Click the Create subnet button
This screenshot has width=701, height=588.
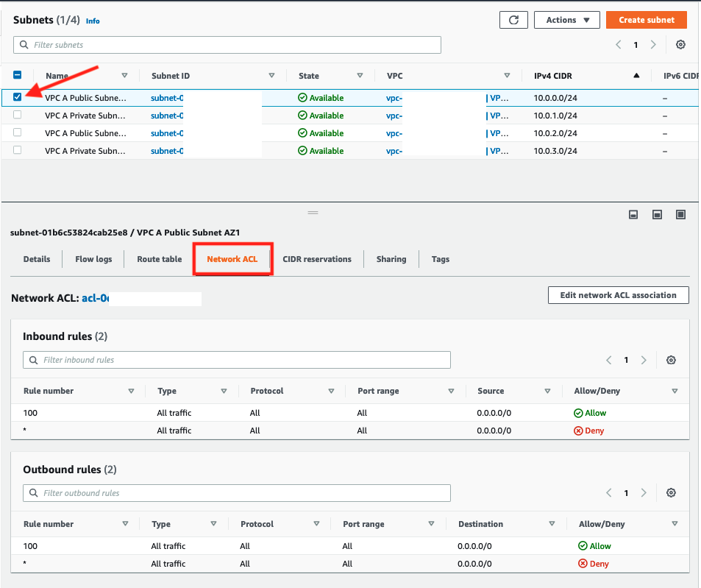click(x=647, y=20)
